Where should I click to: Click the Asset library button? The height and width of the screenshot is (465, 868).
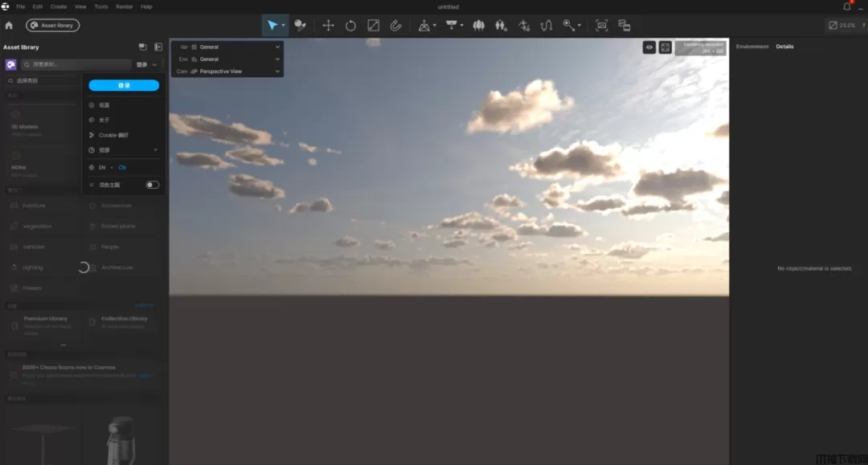pos(52,26)
